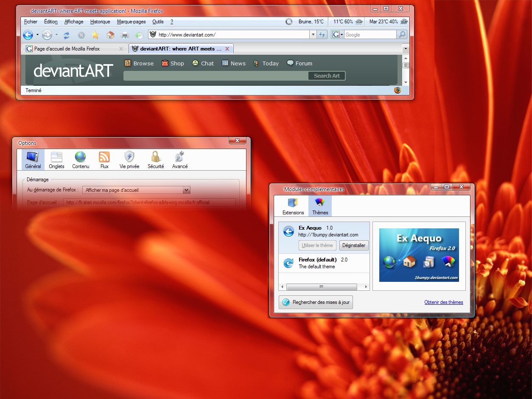Switch to Thèmes in Modules complémentaires
The width and height of the screenshot is (532, 399).
click(320, 206)
